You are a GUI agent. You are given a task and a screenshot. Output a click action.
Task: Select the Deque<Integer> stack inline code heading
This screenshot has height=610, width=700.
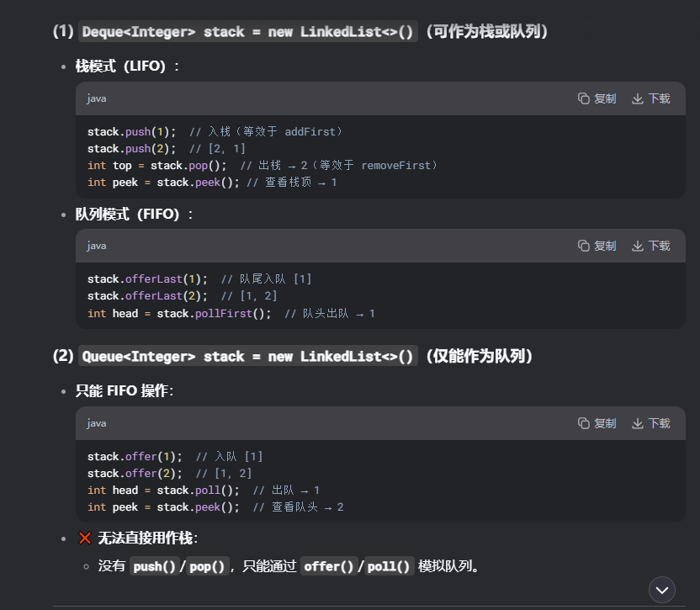[247, 32]
